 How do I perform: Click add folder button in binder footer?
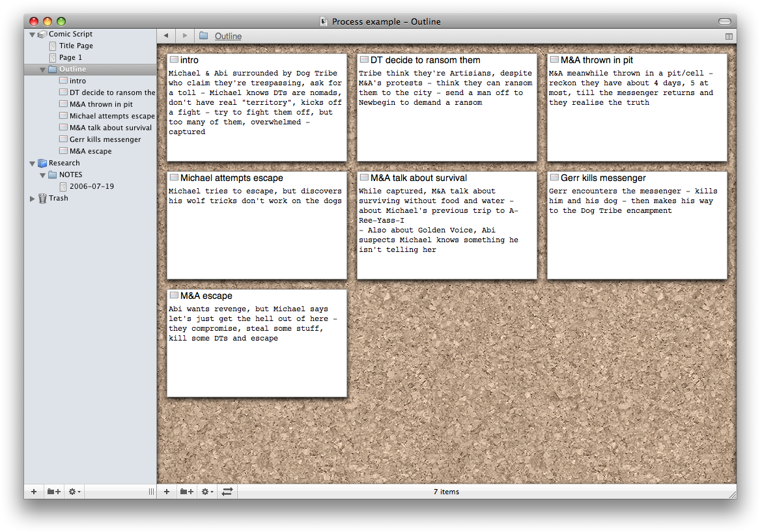[54, 492]
